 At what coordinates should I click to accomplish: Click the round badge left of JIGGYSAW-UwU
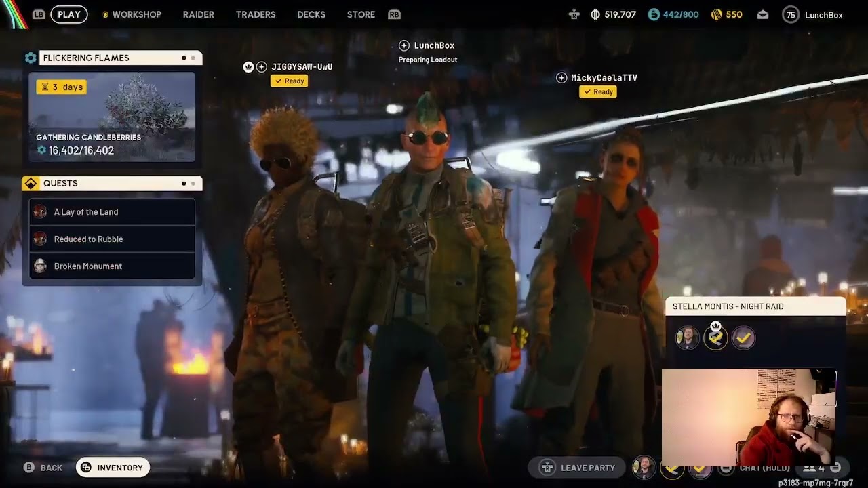point(248,67)
